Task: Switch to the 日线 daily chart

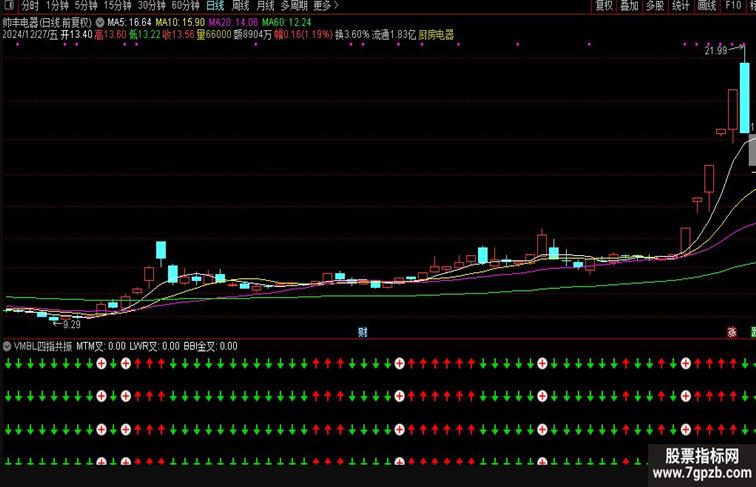Action: (215, 6)
